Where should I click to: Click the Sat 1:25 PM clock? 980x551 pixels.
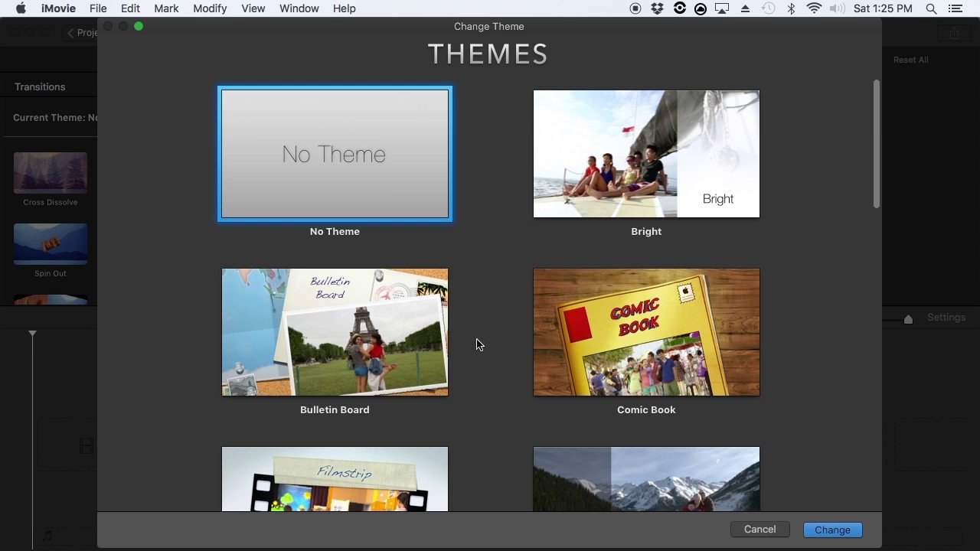[x=884, y=8]
